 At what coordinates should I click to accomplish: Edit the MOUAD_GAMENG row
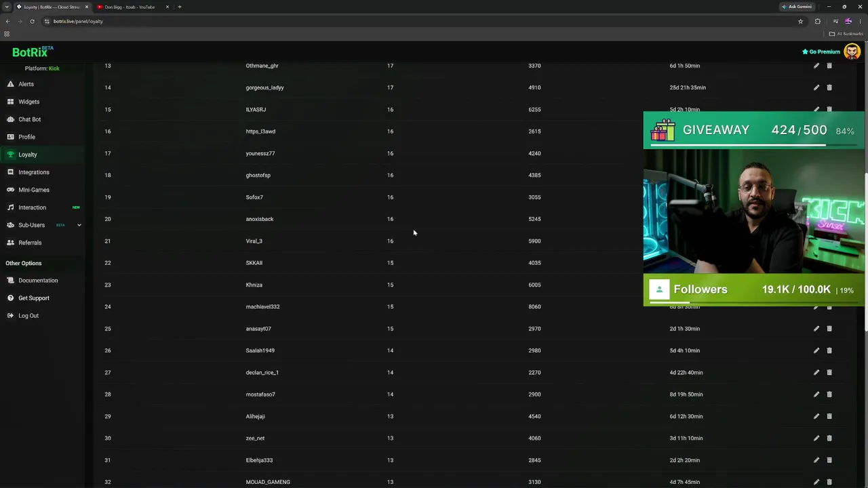point(816,482)
